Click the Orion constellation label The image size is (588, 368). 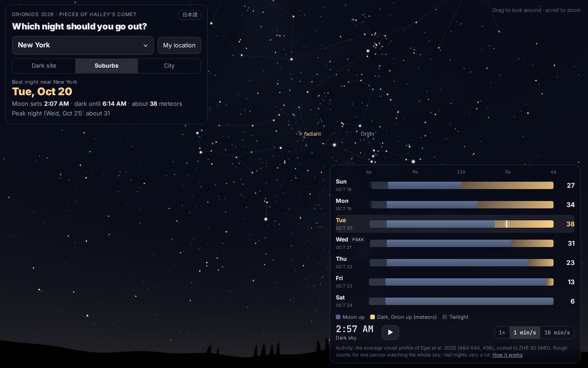click(367, 134)
